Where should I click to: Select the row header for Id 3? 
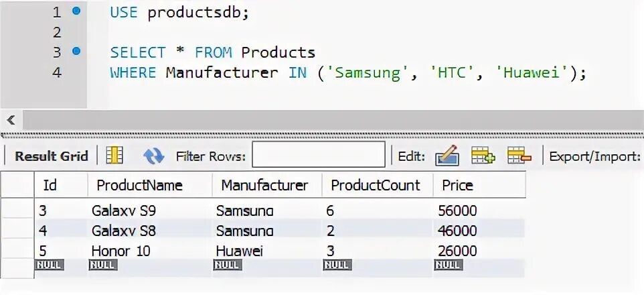pos(17,211)
